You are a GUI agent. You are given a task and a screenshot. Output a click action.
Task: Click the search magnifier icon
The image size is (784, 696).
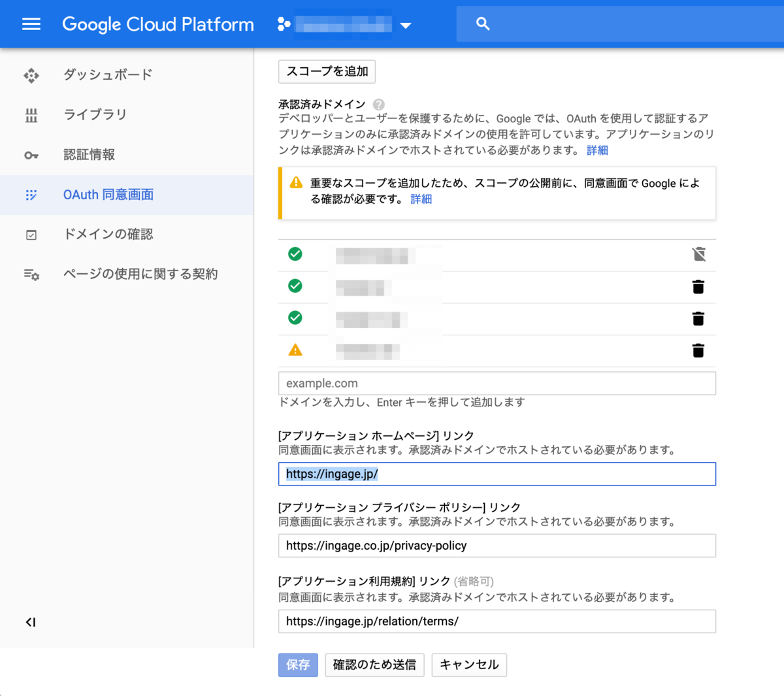[x=483, y=24]
